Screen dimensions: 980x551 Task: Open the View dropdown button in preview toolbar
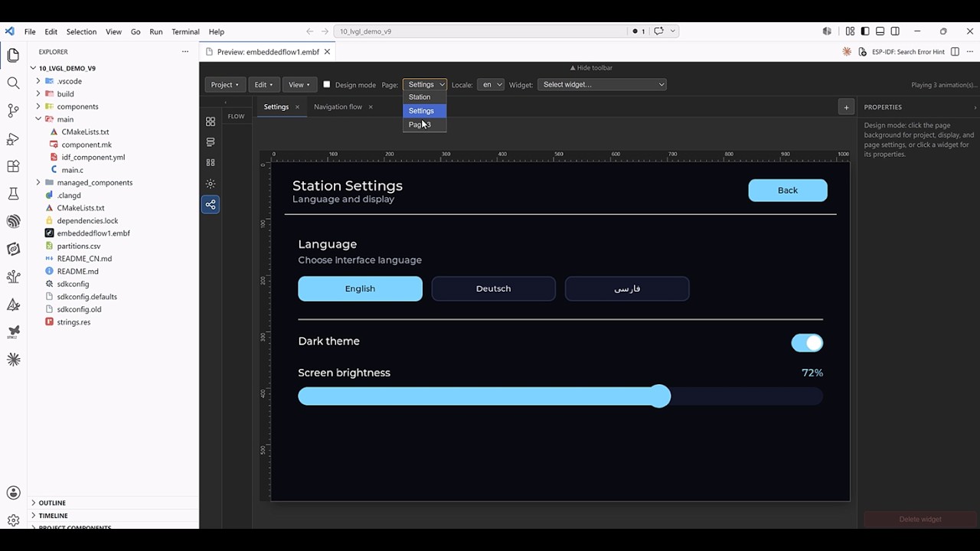coord(299,84)
